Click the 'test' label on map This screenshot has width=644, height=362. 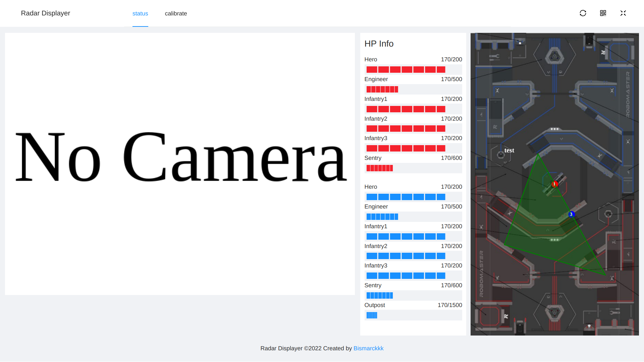click(x=509, y=150)
